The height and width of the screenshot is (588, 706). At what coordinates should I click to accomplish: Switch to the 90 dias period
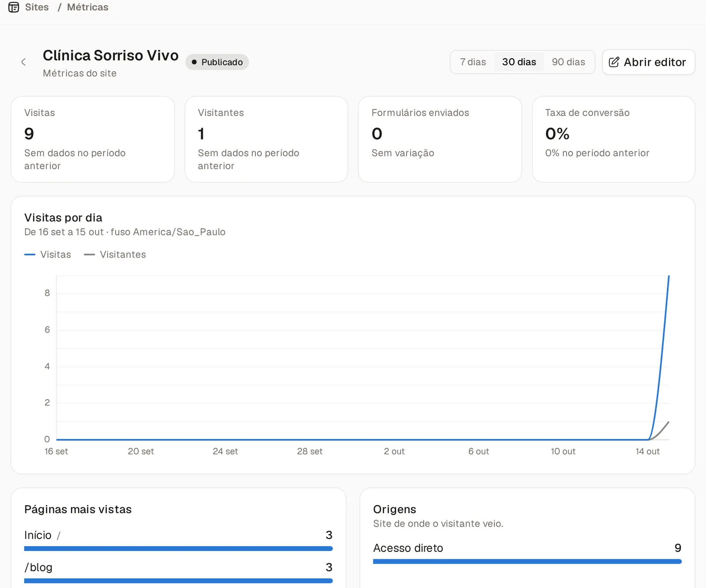[568, 62]
